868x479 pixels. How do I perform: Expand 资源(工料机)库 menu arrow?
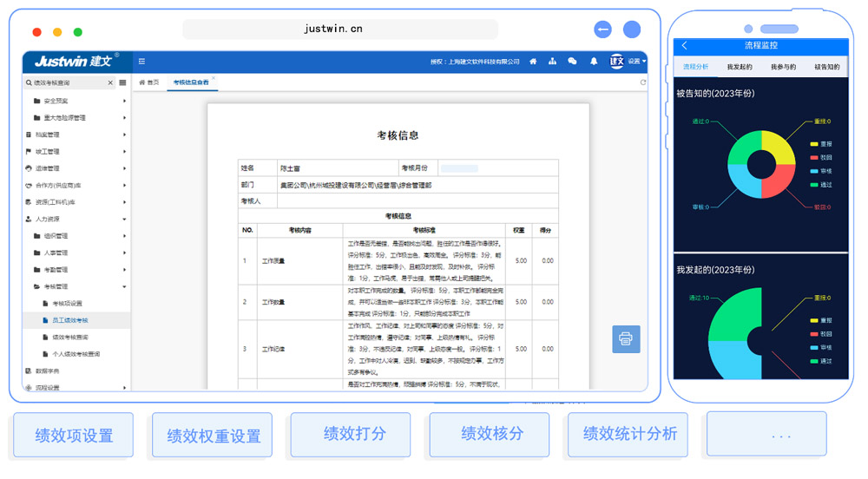[124, 202]
